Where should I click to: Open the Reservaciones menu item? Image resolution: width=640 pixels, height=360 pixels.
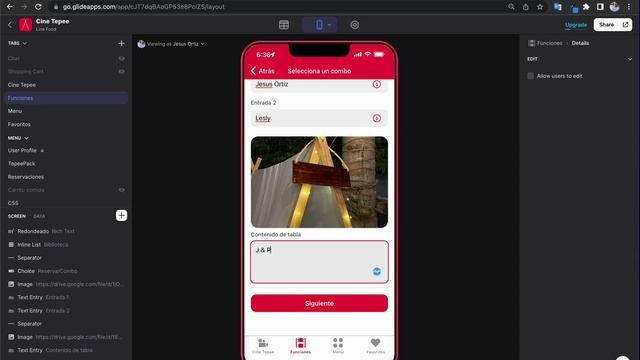coord(67,177)
